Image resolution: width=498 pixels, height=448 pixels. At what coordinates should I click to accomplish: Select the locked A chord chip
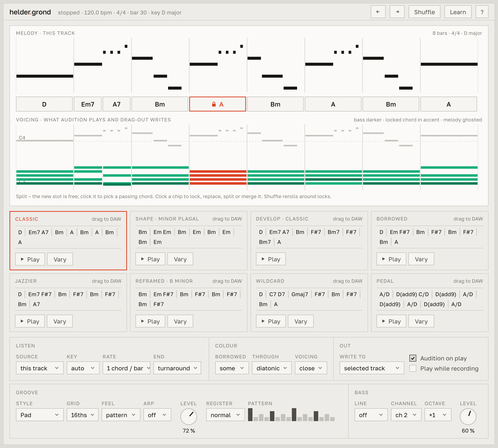(x=218, y=104)
